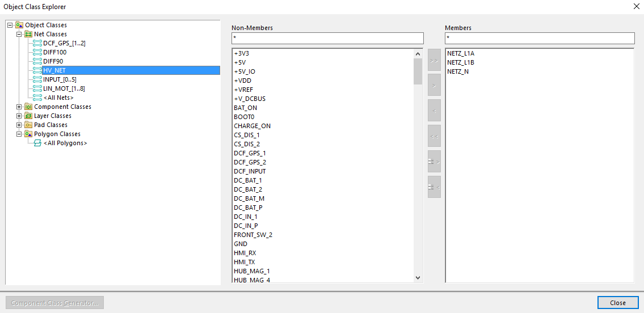
Task: Click the add-all double right arrow button
Action: [434, 60]
